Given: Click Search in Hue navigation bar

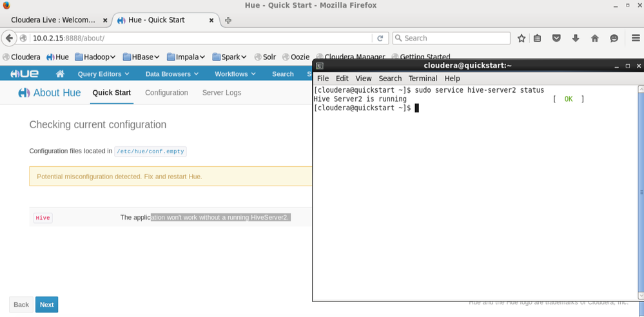Looking at the screenshot, I should pos(282,74).
